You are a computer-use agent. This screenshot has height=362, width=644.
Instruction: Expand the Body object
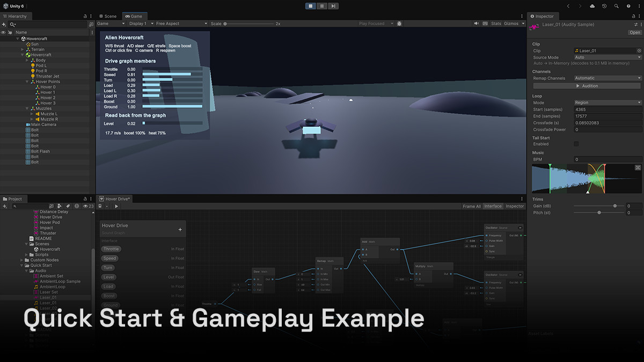[x=27, y=60]
